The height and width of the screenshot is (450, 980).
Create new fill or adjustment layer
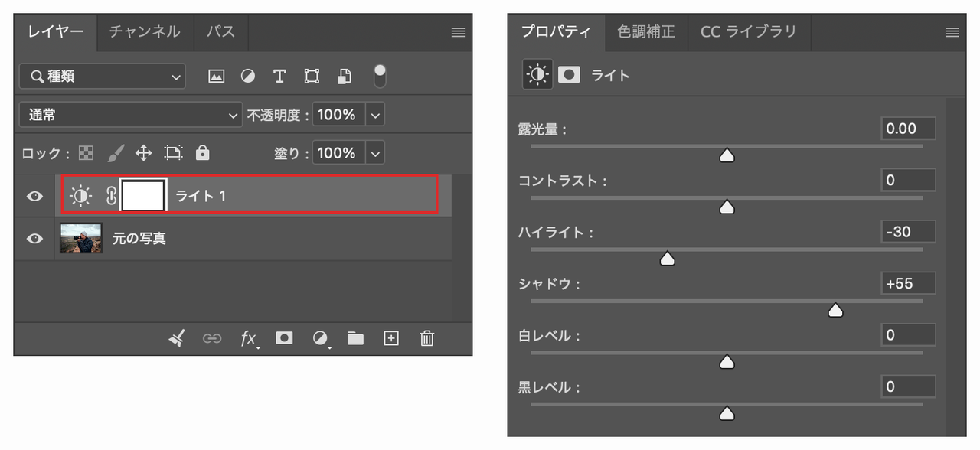321,338
